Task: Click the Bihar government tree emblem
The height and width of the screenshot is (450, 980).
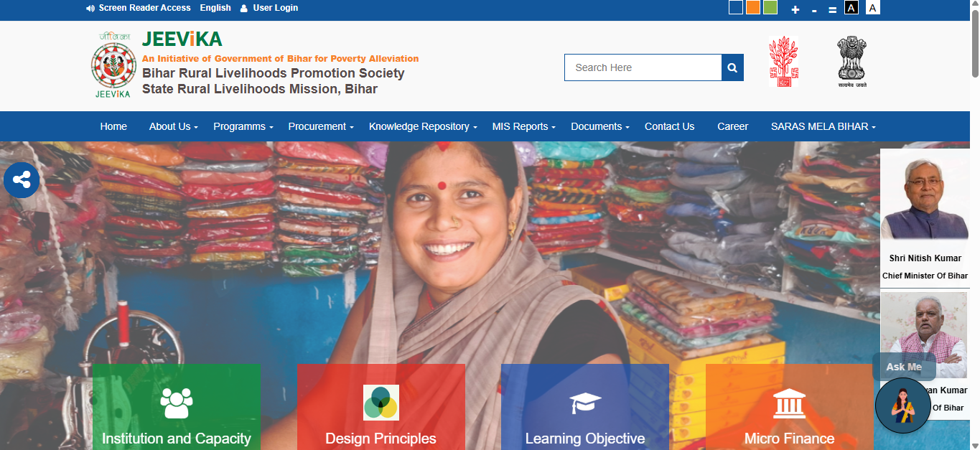Action: tap(783, 62)
